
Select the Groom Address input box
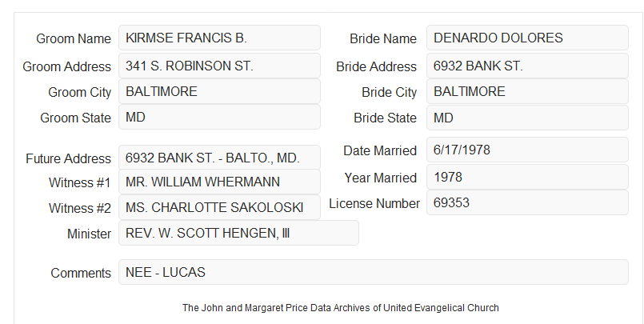(x=219, y=66)
